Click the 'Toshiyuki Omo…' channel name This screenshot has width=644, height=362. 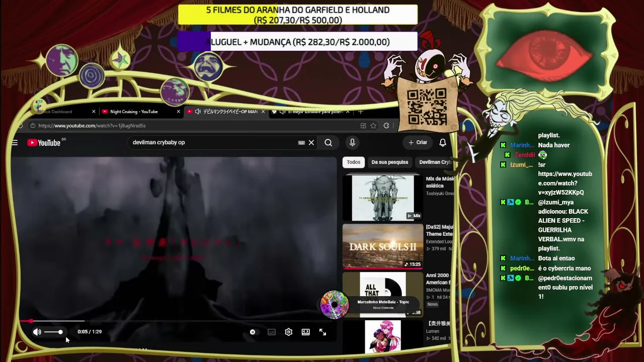pos(440,194)
